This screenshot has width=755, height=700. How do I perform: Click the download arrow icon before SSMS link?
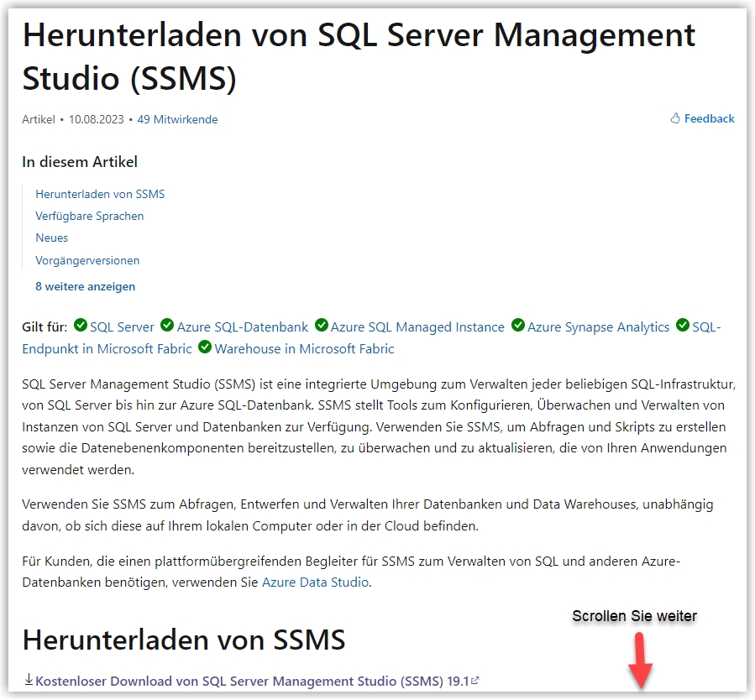pos(29,679)
